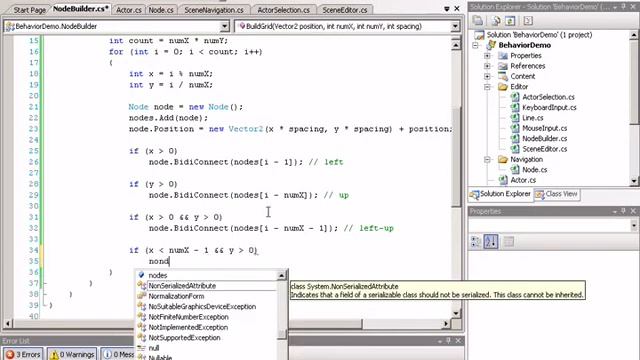Open MouseInput.cs in Solution Explorer

click(544, 128)
